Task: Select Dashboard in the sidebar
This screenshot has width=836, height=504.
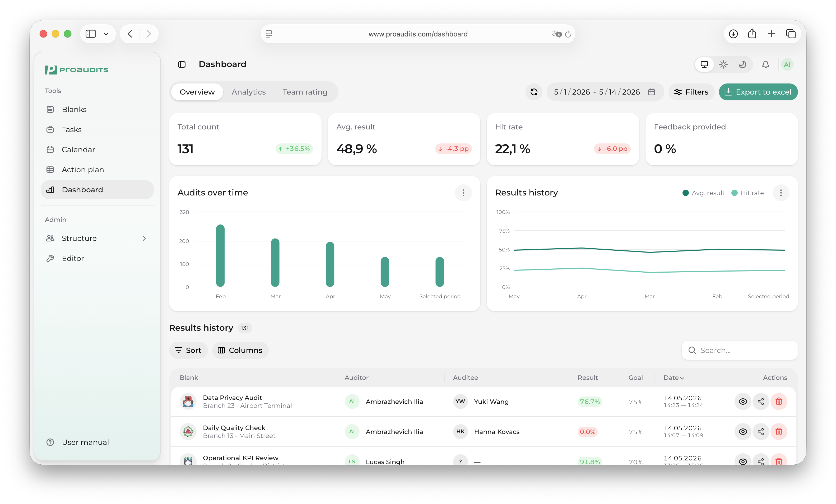Action: point(97,190)
